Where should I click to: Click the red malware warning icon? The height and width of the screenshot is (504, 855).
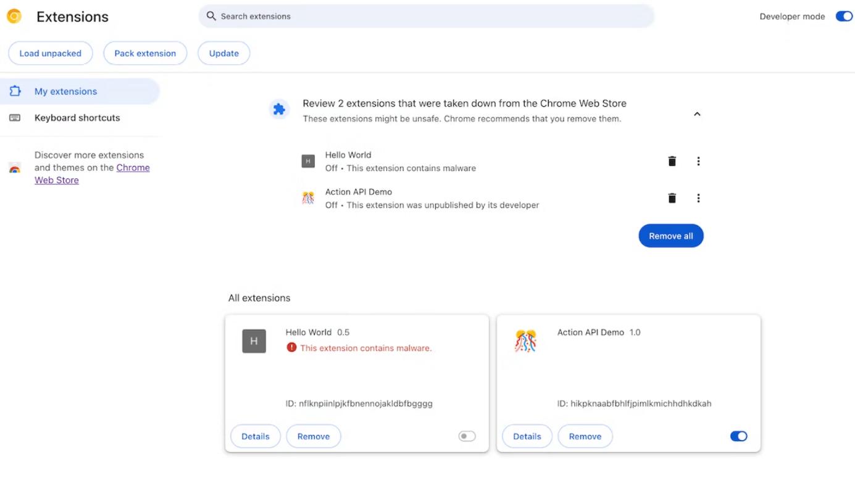(x=291, y=347)
